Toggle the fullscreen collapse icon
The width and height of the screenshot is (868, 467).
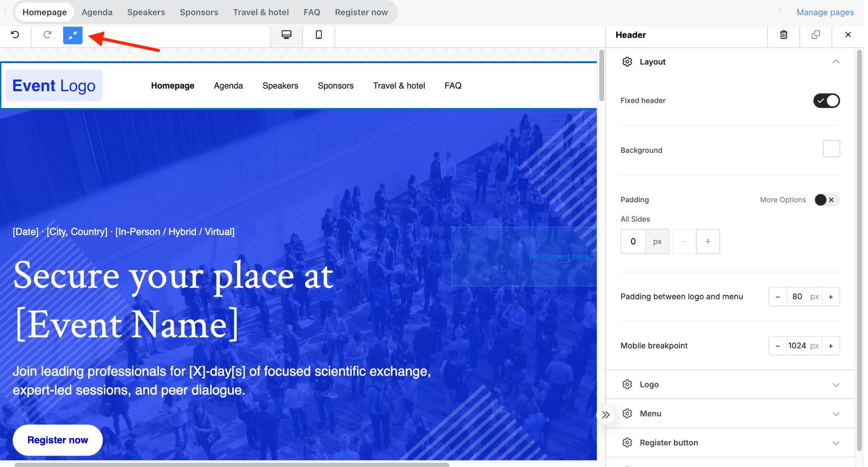click(73, 35)
